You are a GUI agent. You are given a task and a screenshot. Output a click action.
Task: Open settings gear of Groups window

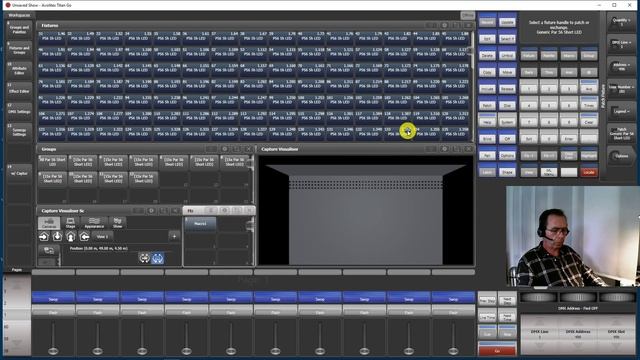click(224, 149)
